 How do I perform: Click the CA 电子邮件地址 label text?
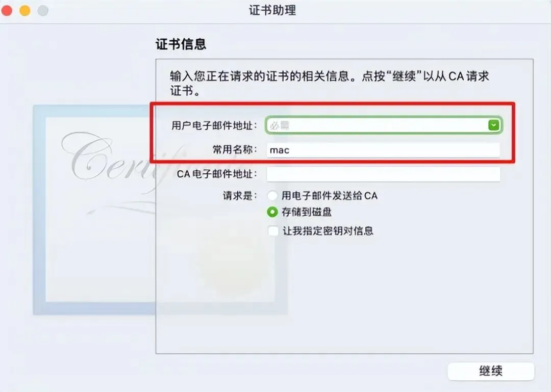pyautogui.click(x=217, y=174)
